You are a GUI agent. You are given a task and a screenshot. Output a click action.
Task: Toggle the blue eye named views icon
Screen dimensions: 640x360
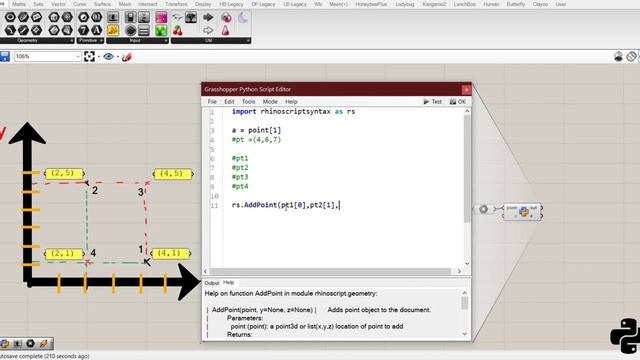tap(108, 56)
